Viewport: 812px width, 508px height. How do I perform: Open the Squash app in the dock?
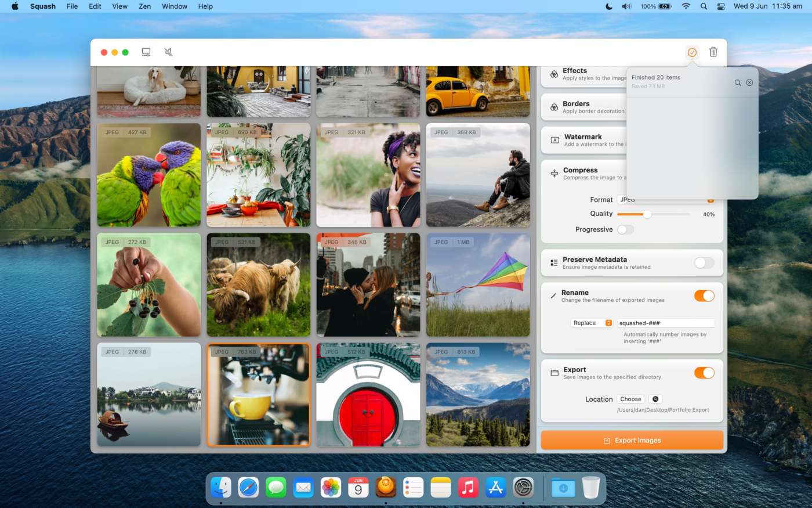tap(386, 487)
